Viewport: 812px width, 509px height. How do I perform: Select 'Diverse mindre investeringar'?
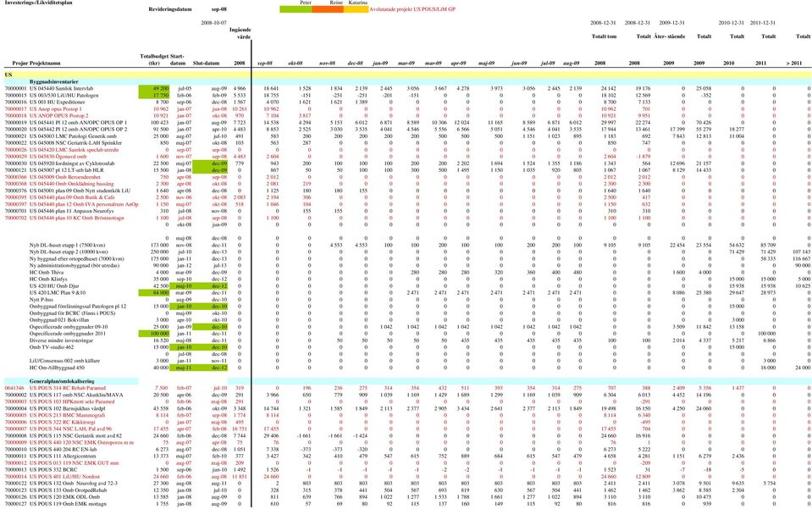pos(61,340)
